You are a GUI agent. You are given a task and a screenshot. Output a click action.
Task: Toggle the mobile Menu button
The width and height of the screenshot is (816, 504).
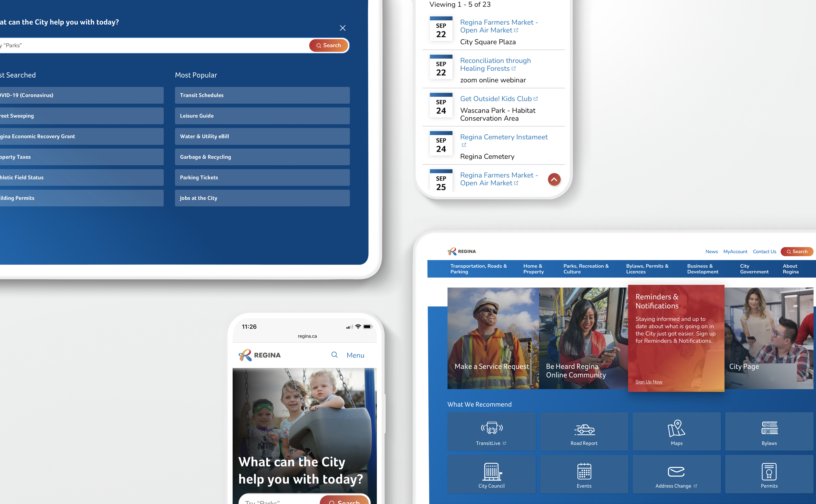tap(356, 355)
